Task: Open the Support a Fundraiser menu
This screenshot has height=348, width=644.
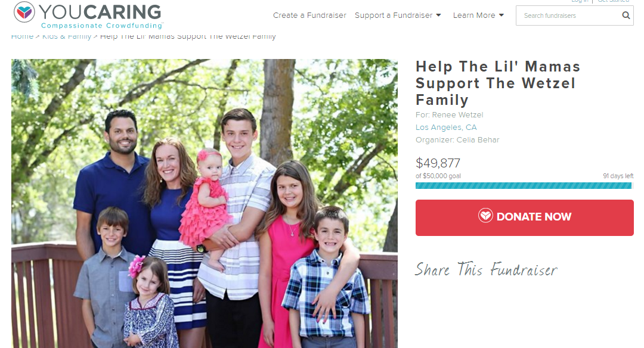Action: [398, 15]
